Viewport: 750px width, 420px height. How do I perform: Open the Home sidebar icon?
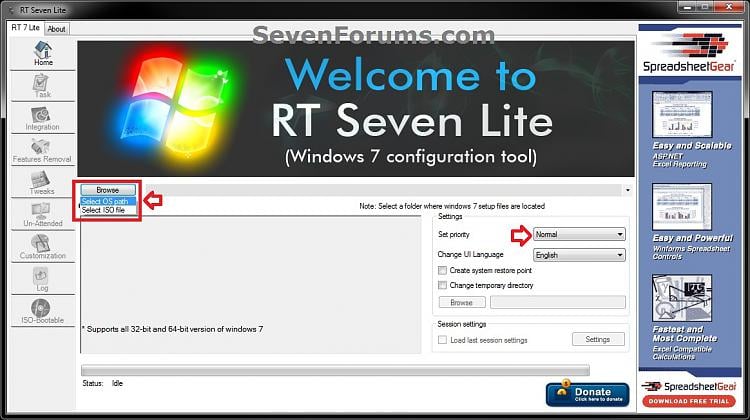pos(43,54)
